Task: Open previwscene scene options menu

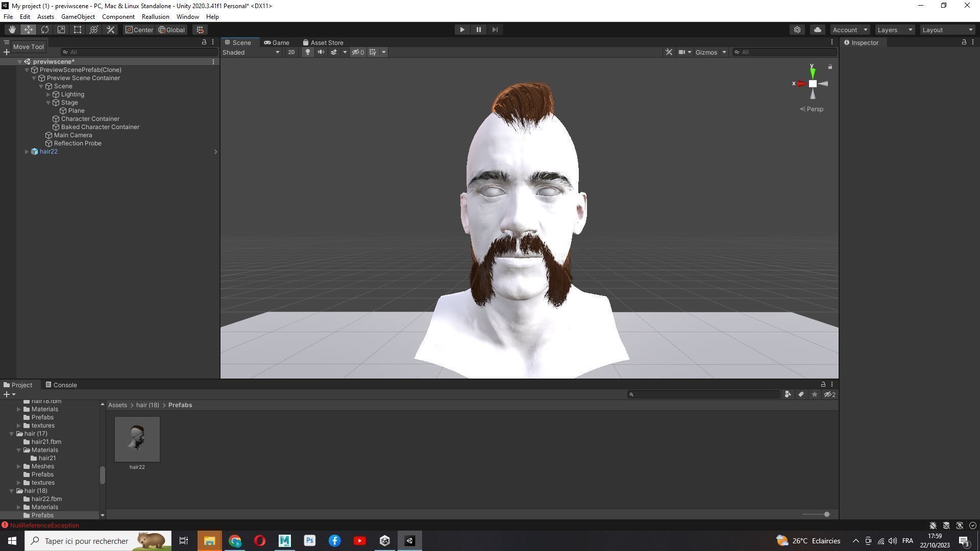Action: click(213, 62)
